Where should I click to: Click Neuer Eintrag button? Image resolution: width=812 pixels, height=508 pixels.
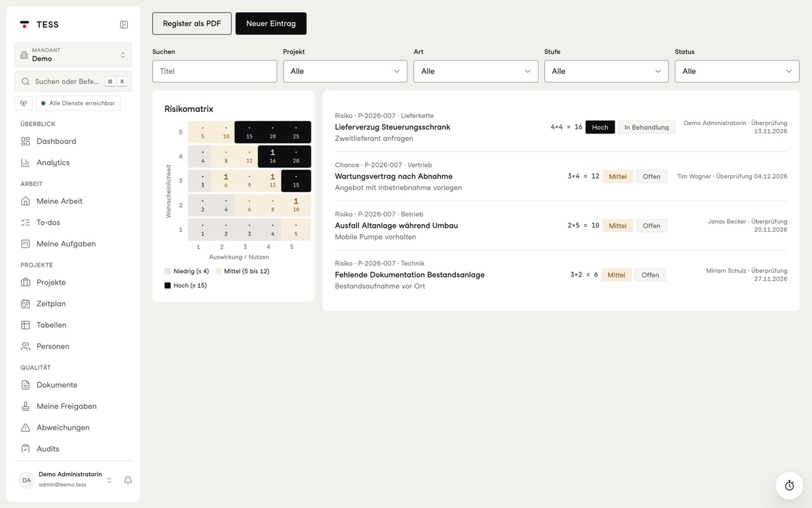[271, 23]
